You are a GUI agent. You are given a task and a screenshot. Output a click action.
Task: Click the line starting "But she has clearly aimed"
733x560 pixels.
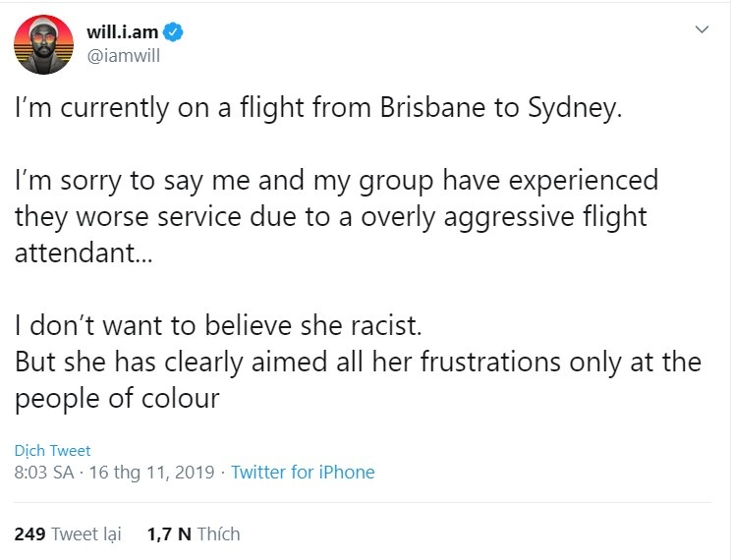(358, 362)
